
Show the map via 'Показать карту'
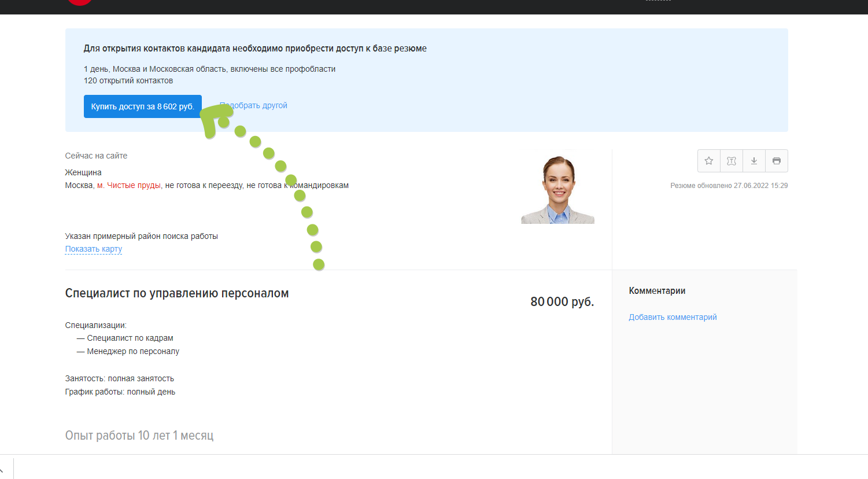(94, 249)
